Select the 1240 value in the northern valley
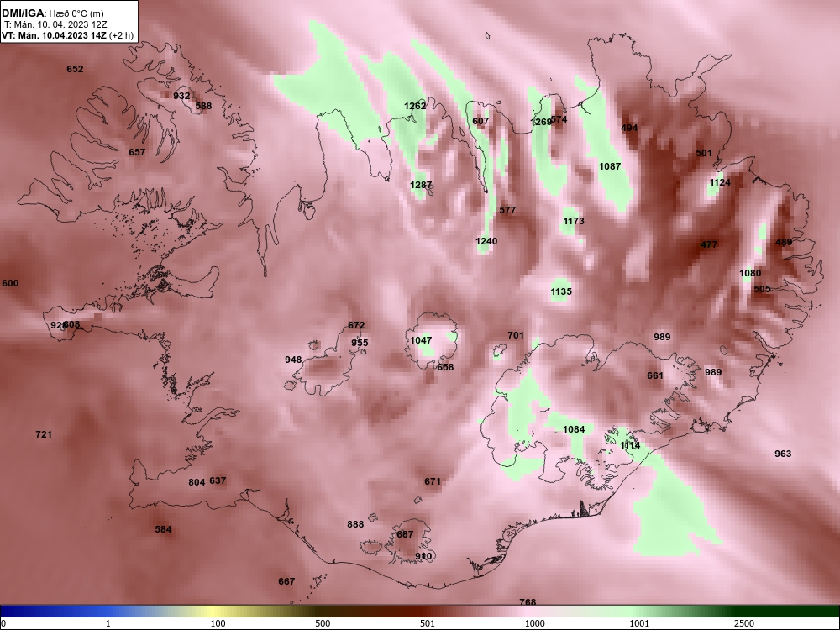 click(x=486, y=242)
